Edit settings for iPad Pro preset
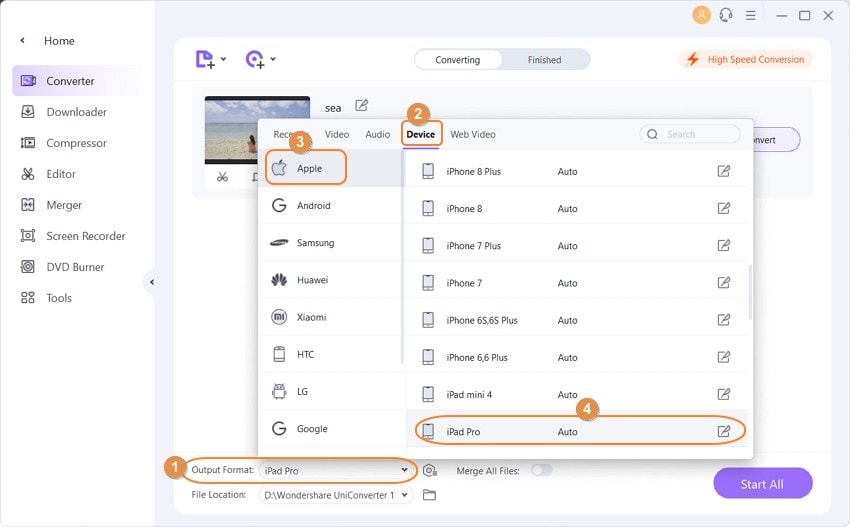 coord(724,432)
